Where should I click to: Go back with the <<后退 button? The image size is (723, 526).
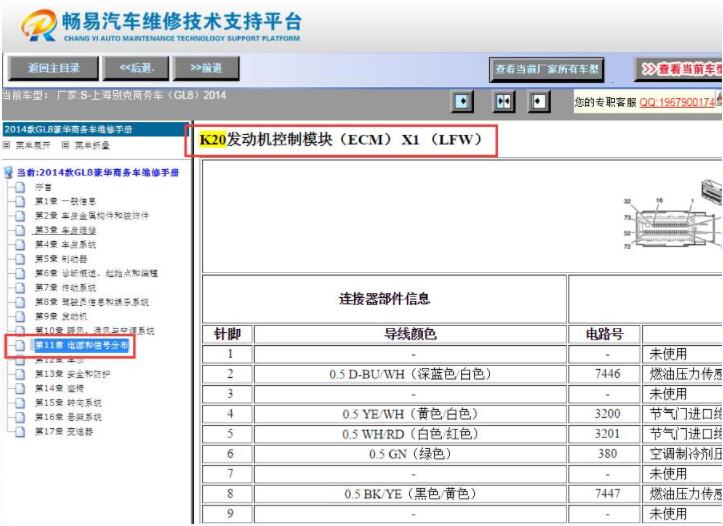[136, 68]
